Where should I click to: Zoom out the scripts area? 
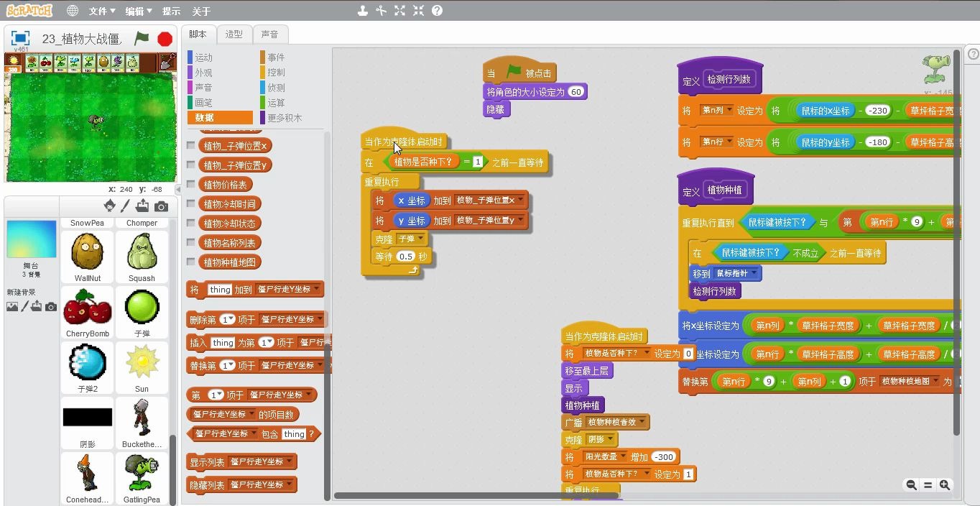coord(911,485)
